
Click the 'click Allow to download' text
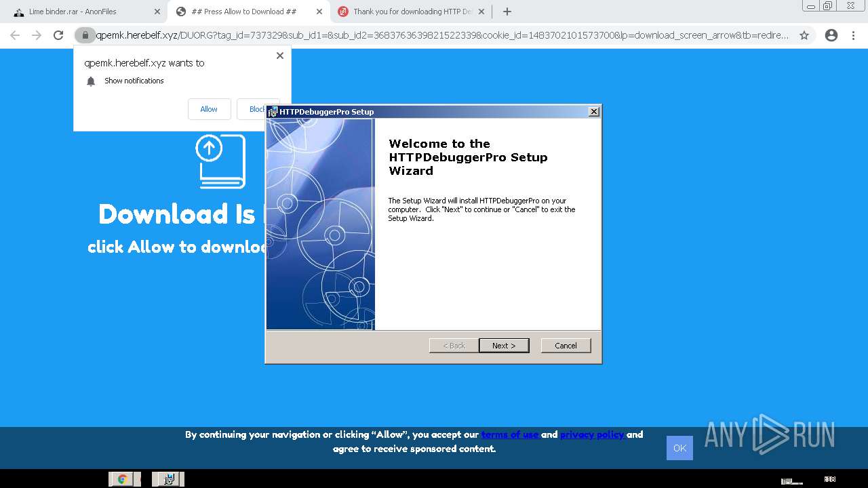click(176, 247)
